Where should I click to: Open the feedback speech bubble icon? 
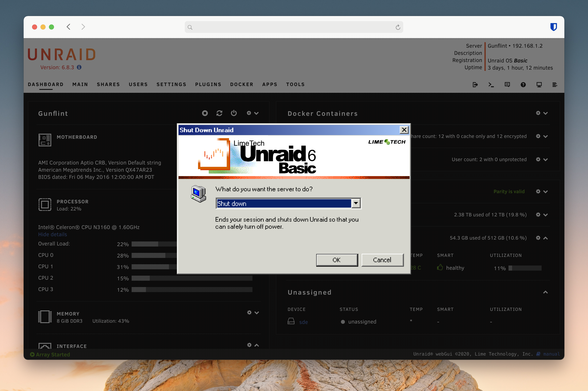coord(507,85)
